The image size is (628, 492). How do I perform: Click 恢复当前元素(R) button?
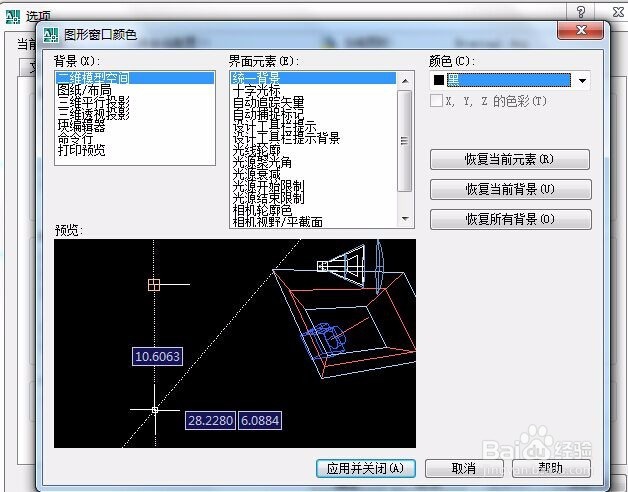click(510, 159)
